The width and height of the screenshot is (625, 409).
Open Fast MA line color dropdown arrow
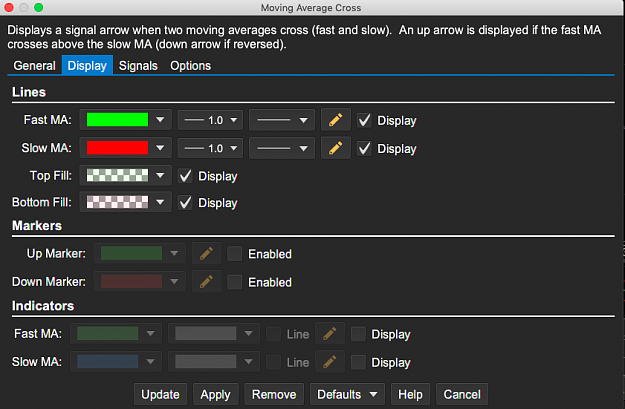coord(160,120)
